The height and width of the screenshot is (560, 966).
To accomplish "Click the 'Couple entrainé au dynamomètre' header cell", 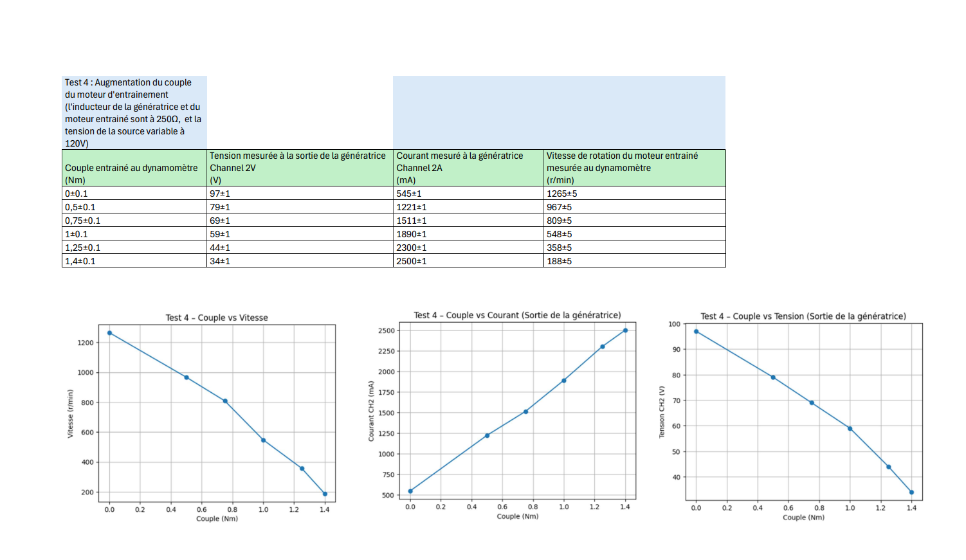I will [x=134, y=168].
